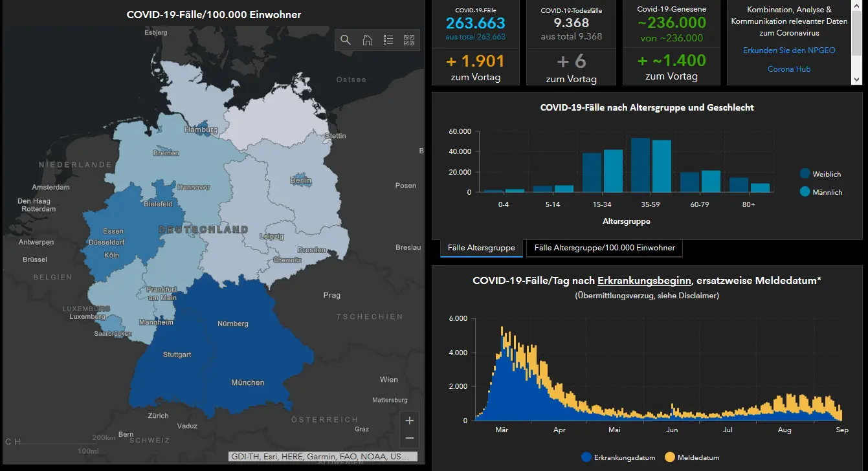Viewport: 868px width, 471px height.
Task: Switch to Fälle Altersgruppe/100.000 Einwohner tab
Action: [605, 248]
